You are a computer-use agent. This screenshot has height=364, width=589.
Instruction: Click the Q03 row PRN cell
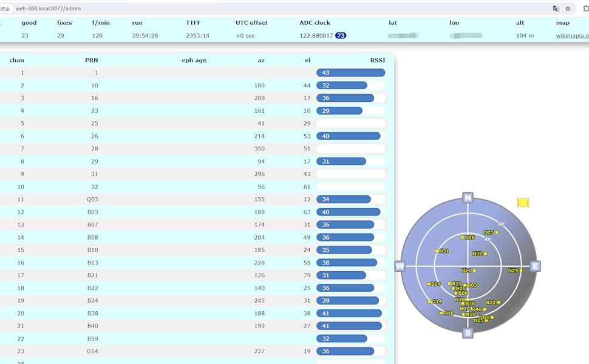[x=92, y=200]
